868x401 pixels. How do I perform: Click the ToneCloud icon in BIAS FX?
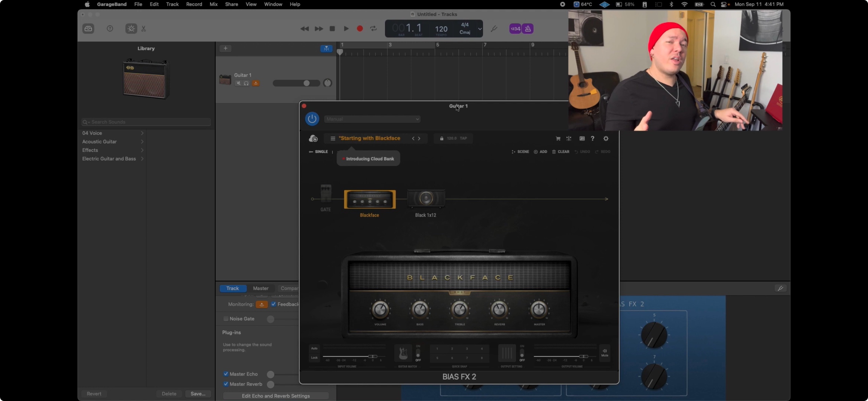pos(313,138)
